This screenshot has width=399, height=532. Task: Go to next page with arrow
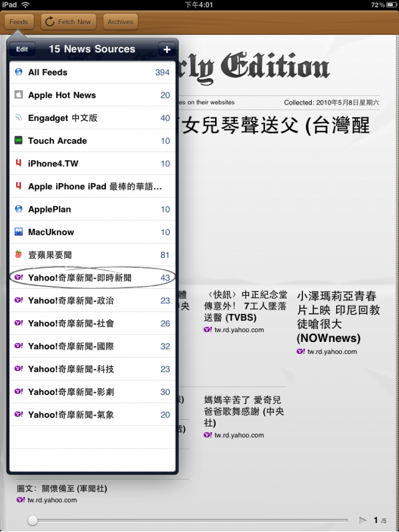363,520
